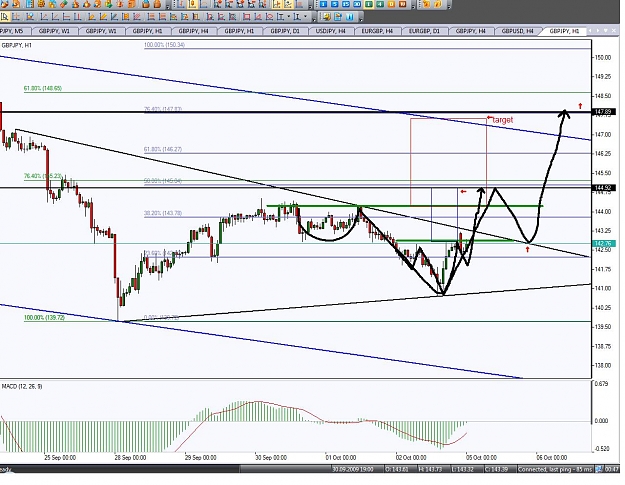Open the GBPJPY, D1 chart tab
The image size is (625, 485).
[285, 31]
